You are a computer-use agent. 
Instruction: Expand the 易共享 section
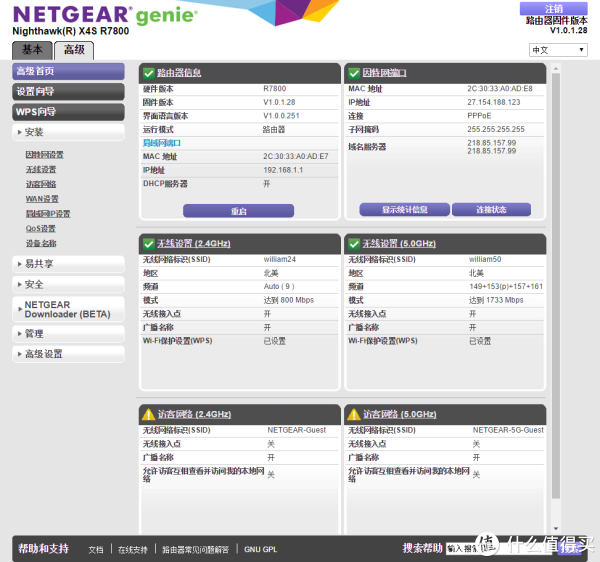(x=68, y=264)
